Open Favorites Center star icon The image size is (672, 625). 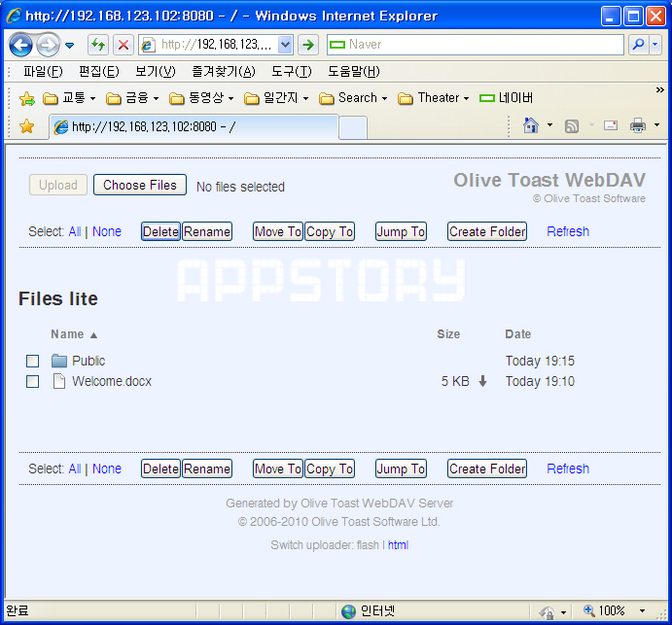27,126
